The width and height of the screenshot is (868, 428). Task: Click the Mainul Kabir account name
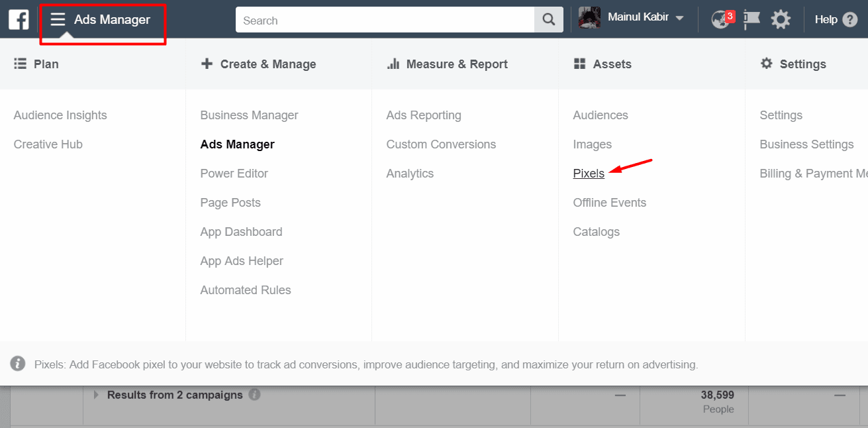(638, 18)
